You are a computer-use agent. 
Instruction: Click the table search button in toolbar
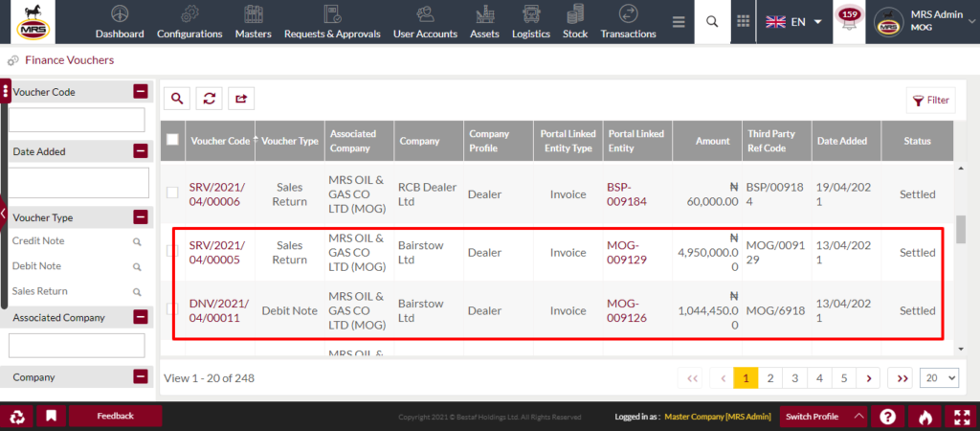(177, 99)
